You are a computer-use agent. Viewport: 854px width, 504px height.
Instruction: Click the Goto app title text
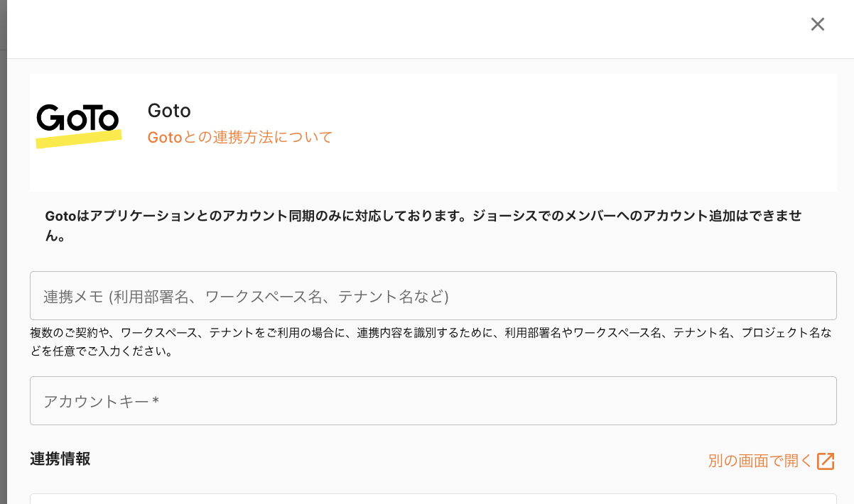pyautogui.click(x=169, y=111)
